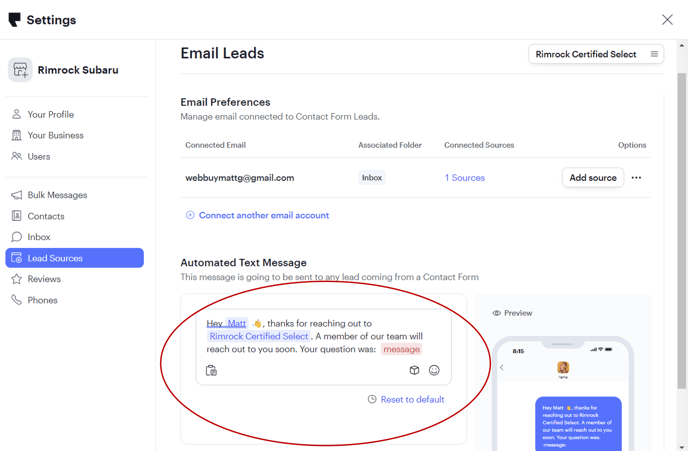
Task: Click the clipboard template icon in message editor
Action: [x=211, y=371]
